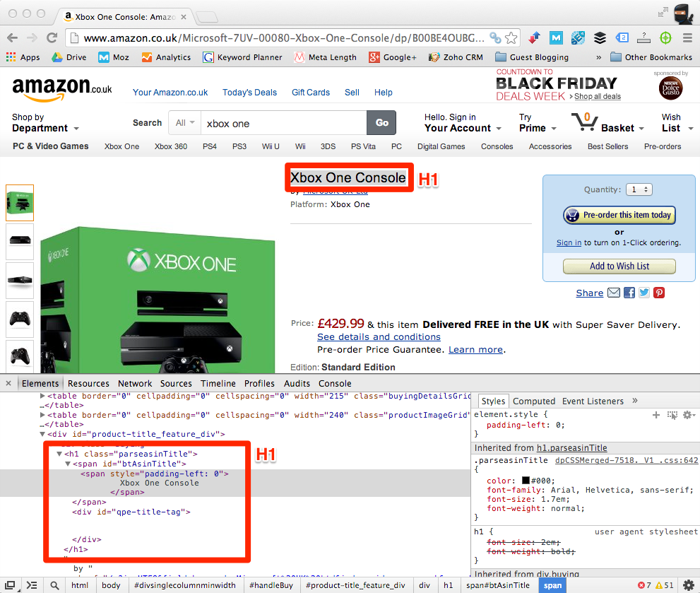Image resolution: width=700 pixels, height=593 pixels.
Task: Open the Try Prime dropdown
Action: click(538, 123)
